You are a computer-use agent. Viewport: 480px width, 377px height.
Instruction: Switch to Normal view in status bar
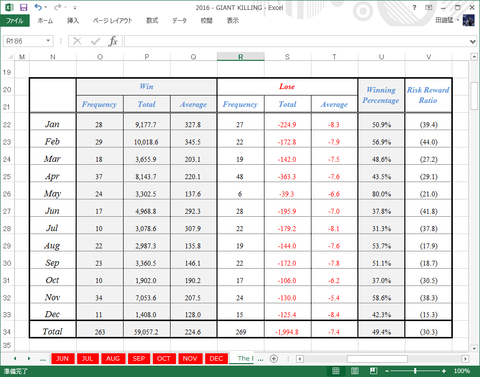click(336, 371)
